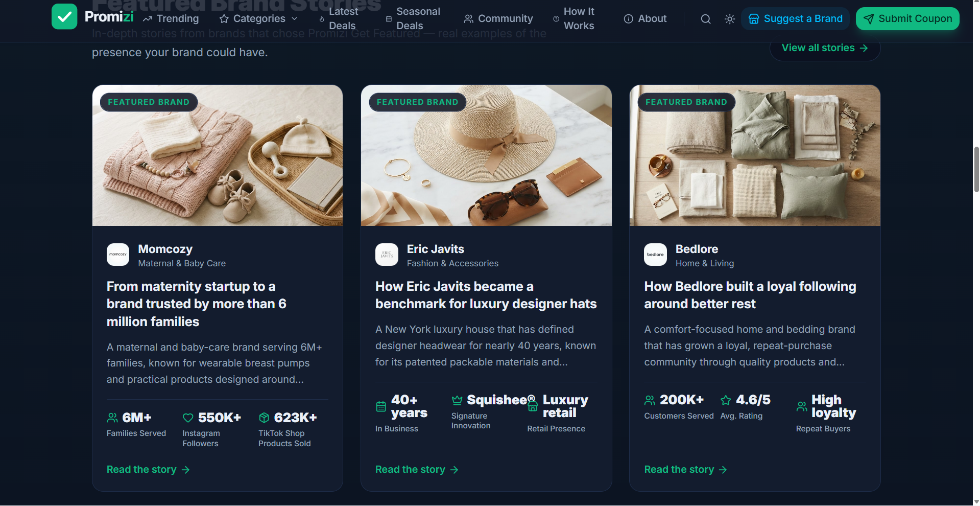This screenshot has width=980, height=506.
Task: Click the page vertical scrollbar thumb
Action: coord(976,169)
